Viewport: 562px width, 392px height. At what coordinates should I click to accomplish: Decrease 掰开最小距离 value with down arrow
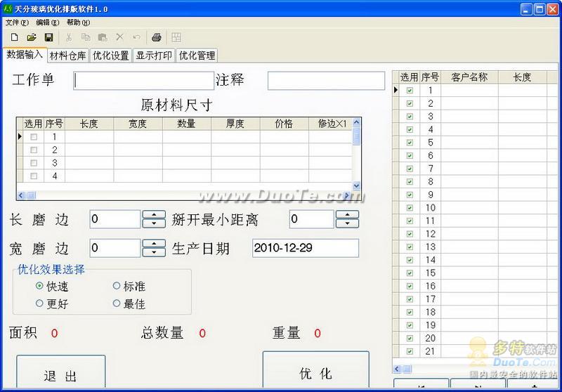click(347, 223)
